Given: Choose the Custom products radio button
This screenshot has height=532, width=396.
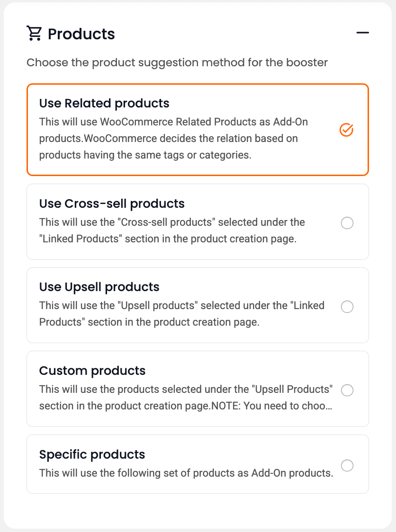Looking at the screenshot, I should pyautogui.click(x=347, y=390).
